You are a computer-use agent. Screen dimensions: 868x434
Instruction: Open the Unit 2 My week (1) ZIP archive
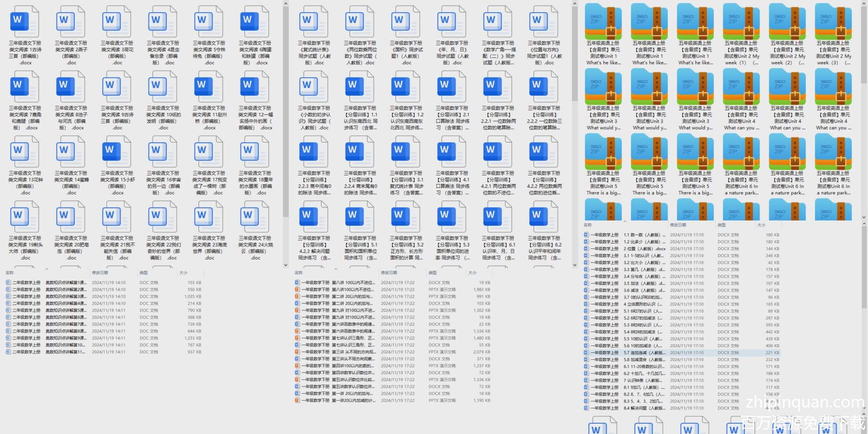tap(741, 22)
